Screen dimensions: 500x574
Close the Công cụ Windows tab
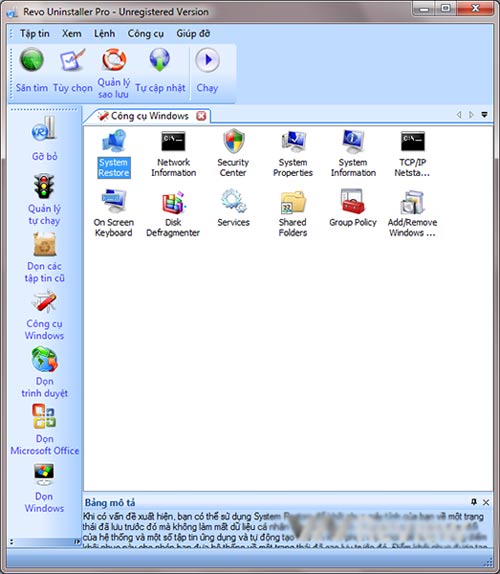coord(201,116)
